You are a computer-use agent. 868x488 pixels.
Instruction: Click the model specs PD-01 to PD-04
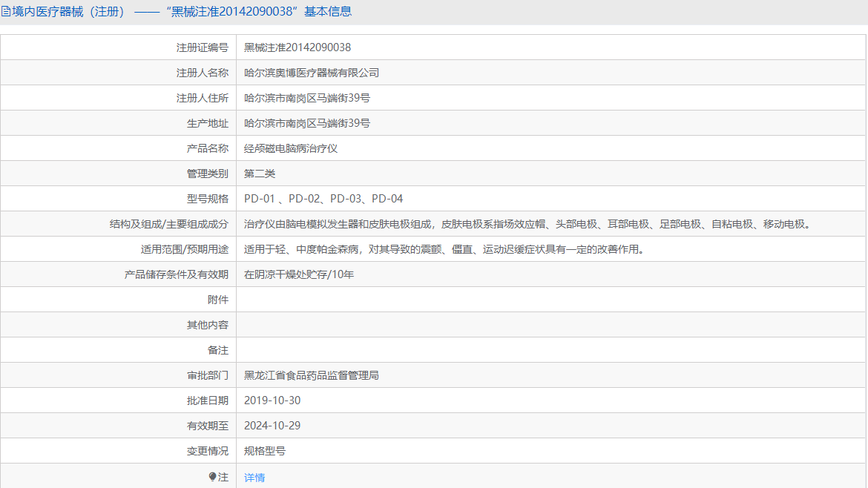[x=323, y=199]
